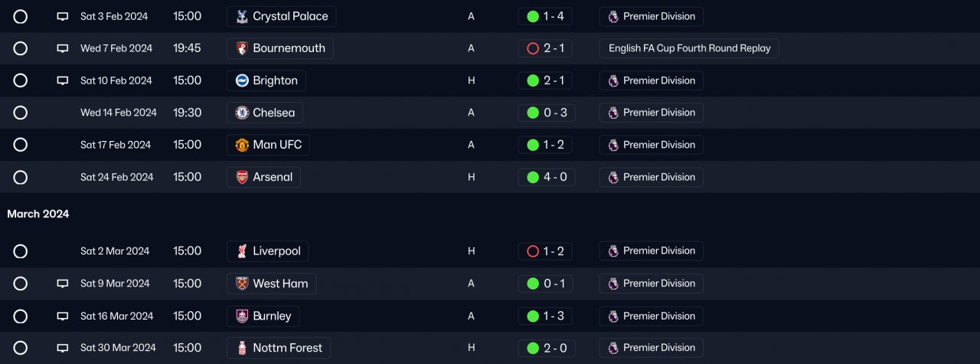This screenshot has width=980, height=364.
Task: Click the Man UFC club badge
Action: [242, 145]
